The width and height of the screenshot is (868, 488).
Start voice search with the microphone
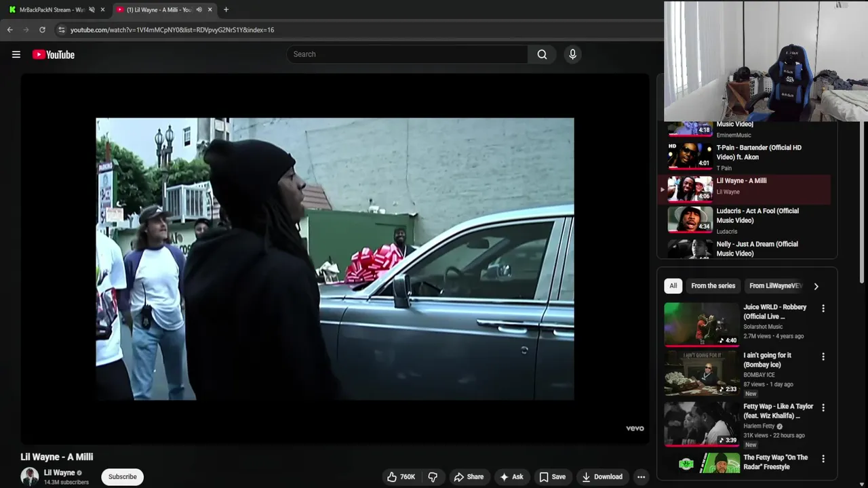point(572,54)
